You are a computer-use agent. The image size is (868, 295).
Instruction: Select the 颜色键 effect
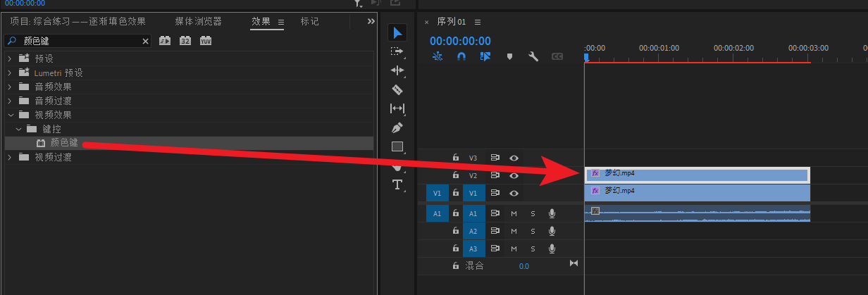tap(64, 143)
